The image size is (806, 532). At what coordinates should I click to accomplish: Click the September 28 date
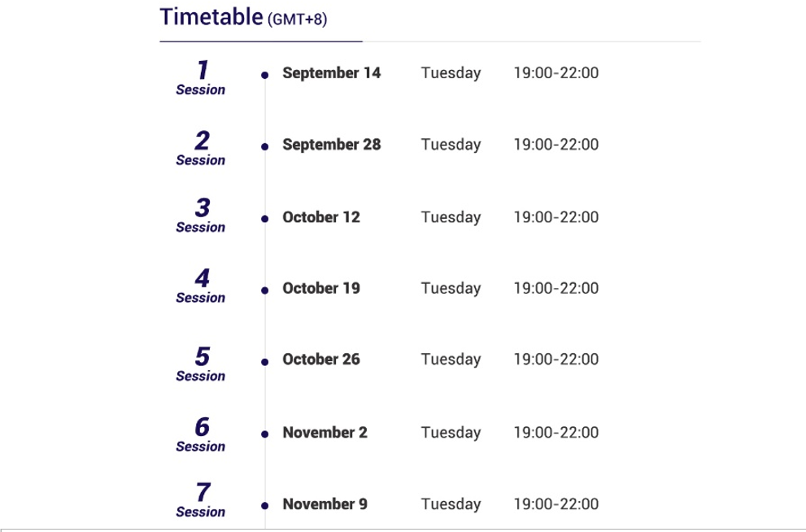pyautogui.click(x=331, y=145)
